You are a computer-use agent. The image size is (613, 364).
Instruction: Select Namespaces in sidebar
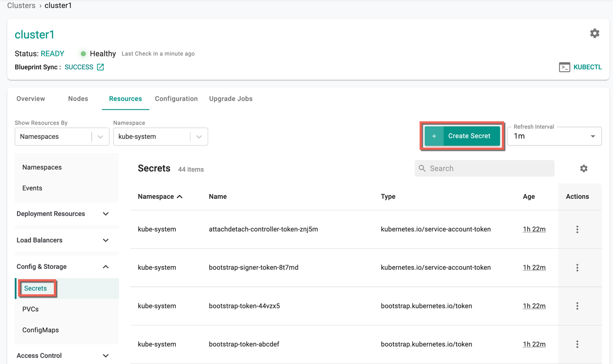(42, 167)
